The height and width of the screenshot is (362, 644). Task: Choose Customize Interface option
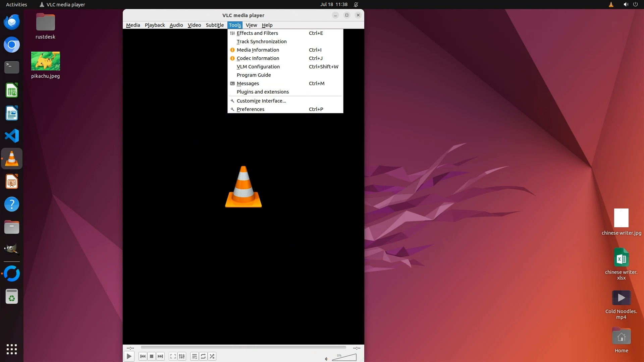pyautogui.click(x=261, y=101)
